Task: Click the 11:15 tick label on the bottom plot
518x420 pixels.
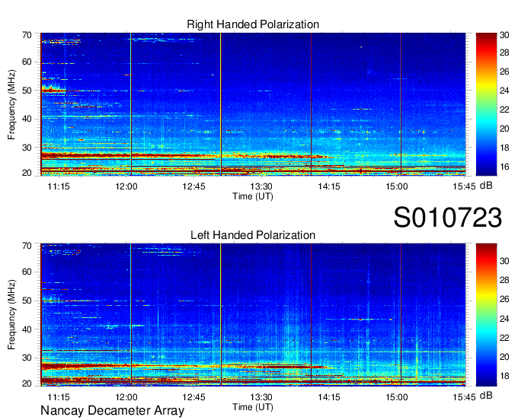Action: (59, 397)
